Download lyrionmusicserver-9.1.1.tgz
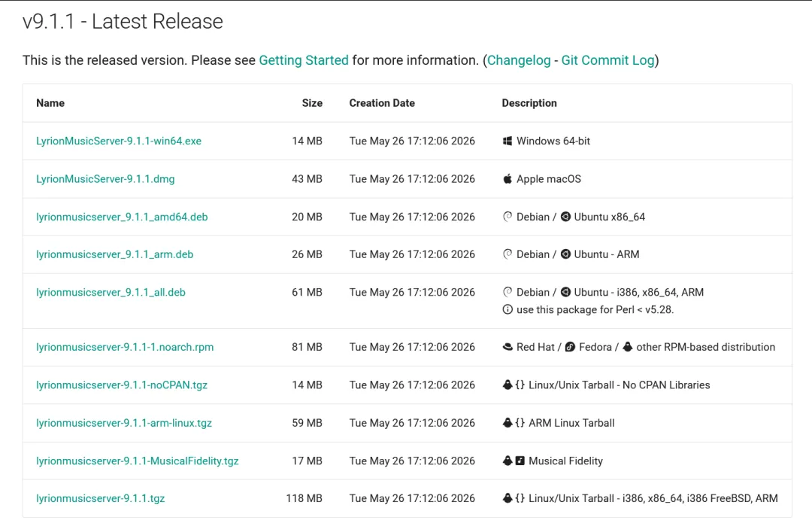This screenshot has height=526, width=812. point(101,498)
